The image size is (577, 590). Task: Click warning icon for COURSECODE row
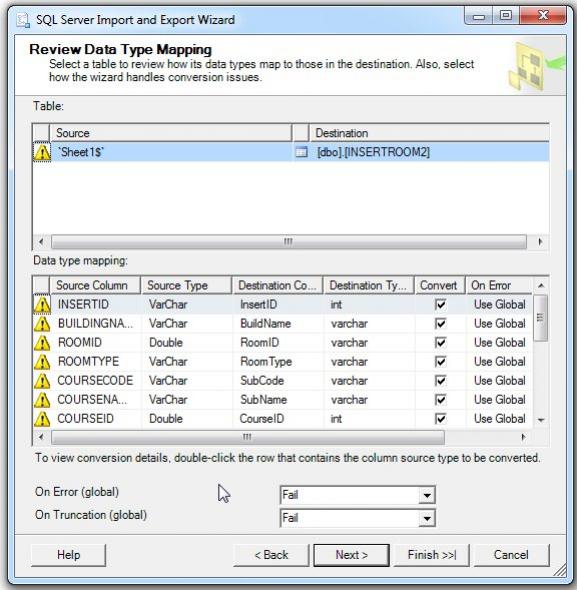[42, 380]
